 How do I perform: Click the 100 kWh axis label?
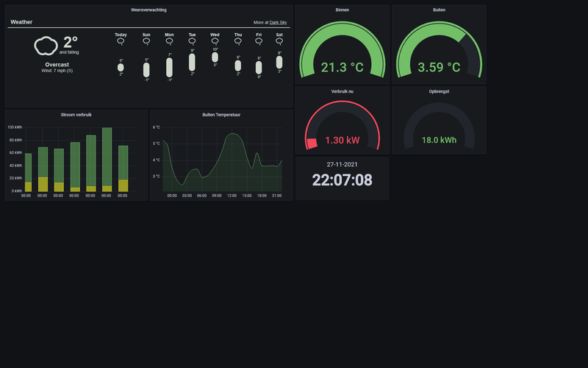(x=15, y=127)
